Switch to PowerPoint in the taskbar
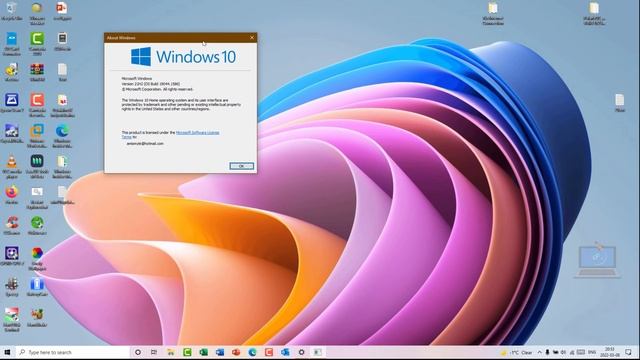The width and height of the screenshot is (640, 360). tap(236, 352)
